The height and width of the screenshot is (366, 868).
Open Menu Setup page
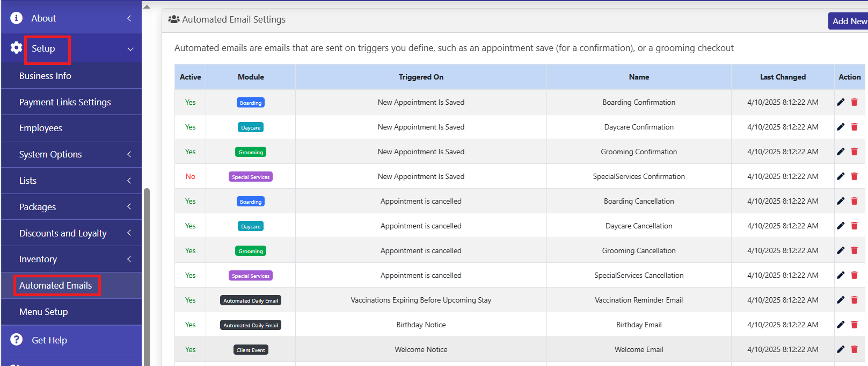(x=43, y=312)
